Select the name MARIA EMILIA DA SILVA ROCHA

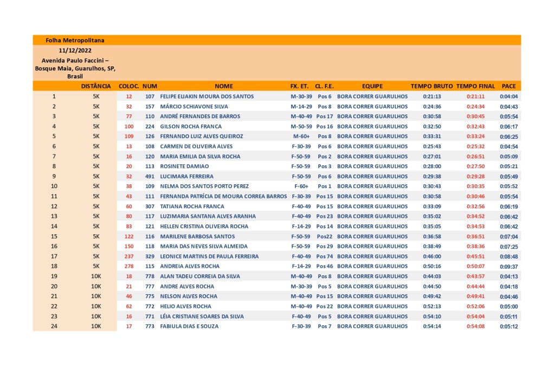click(x=200, y=157)
